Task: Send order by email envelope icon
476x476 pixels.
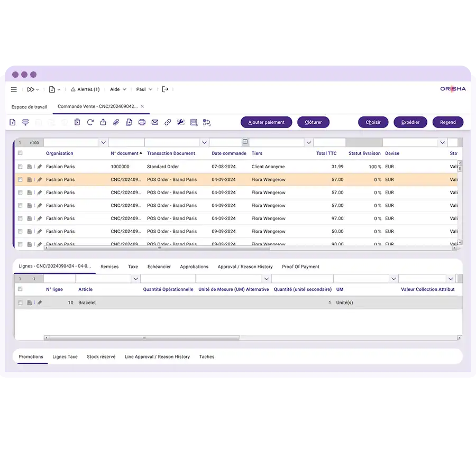Action: [155, 122]
